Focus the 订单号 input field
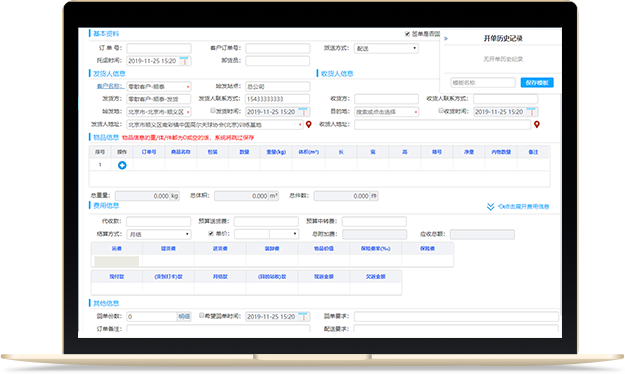The width and height of the screenshot is (625, 374). tap(159, 48)
